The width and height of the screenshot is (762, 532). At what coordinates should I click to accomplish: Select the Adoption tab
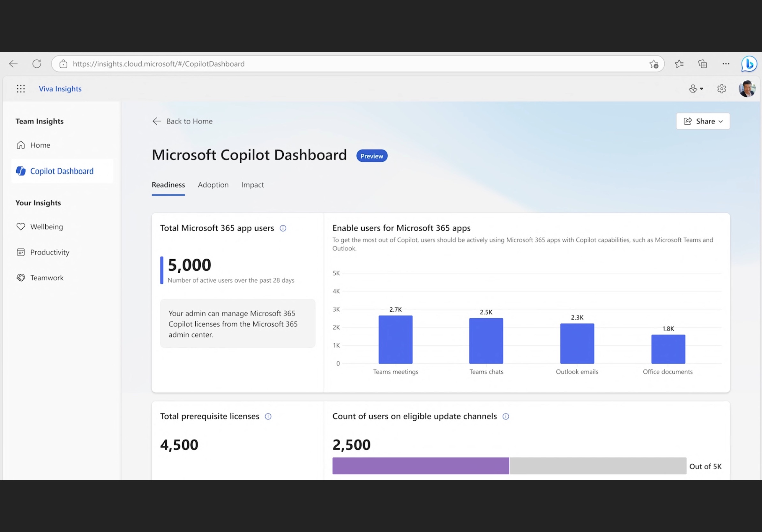tap(213, 184)
